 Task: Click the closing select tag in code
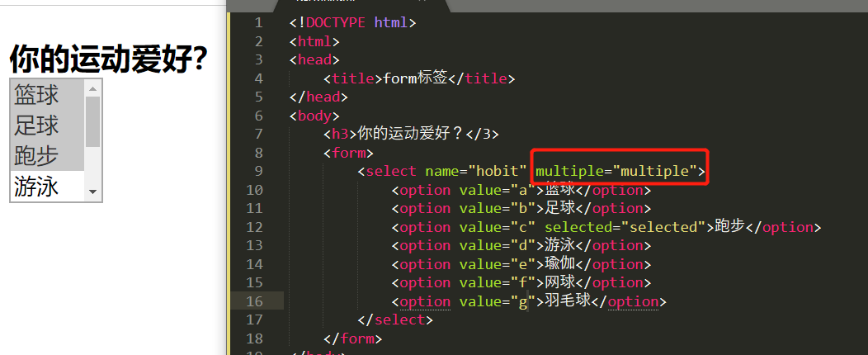pyautogui.click(x=395, y=319)
